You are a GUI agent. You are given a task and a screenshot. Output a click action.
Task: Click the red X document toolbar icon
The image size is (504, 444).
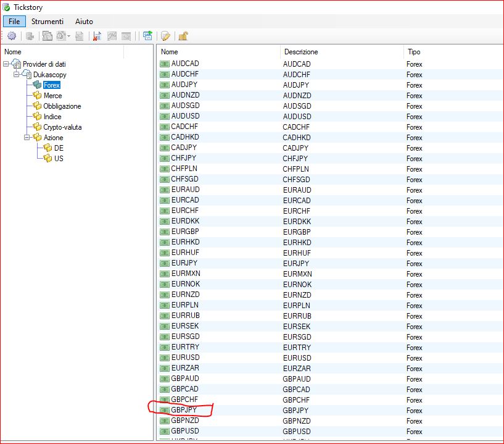click(97, 36)
